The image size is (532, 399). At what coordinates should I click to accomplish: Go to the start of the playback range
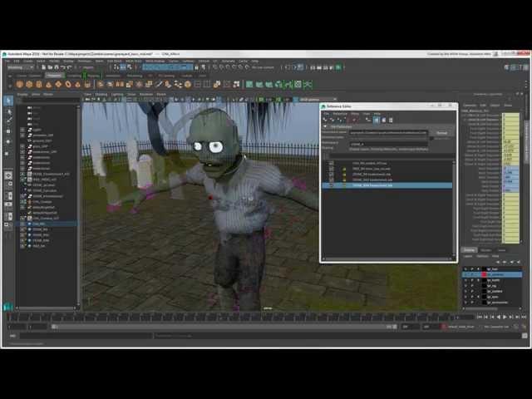pyautogui.click(x=480, y=317)
